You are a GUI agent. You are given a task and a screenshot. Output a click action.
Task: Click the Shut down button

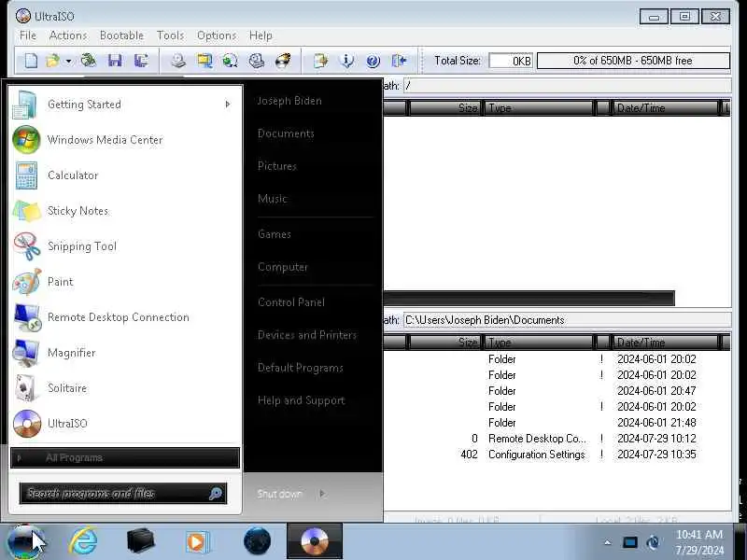coord(279,494)
